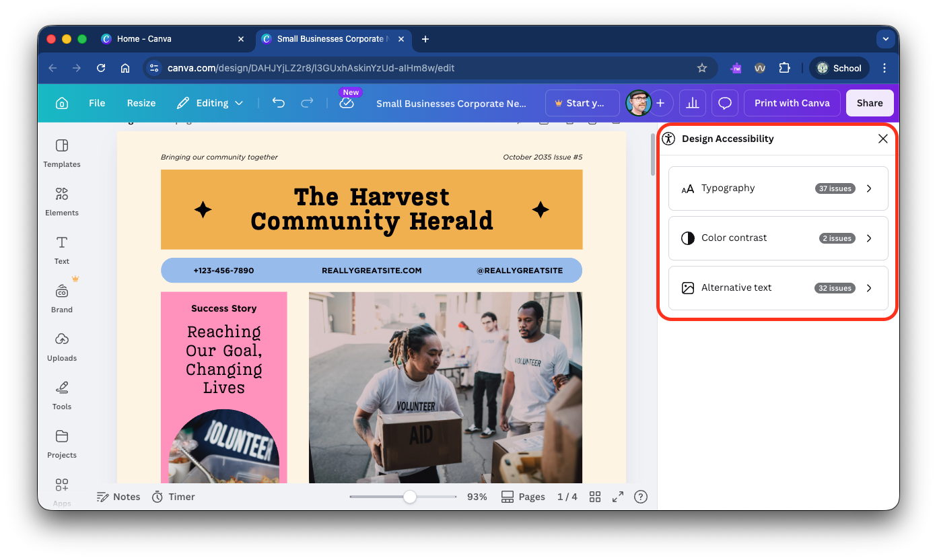Close the Design Accessibility panel
Image resolution: width=937 pixels, height=560 pixels.
pos(883,139)
